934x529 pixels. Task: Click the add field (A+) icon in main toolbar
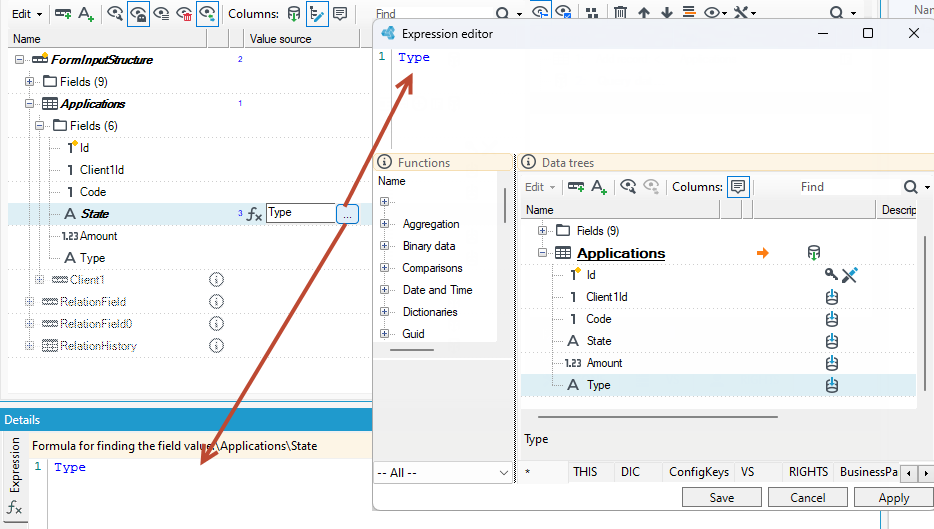point(86,14)
